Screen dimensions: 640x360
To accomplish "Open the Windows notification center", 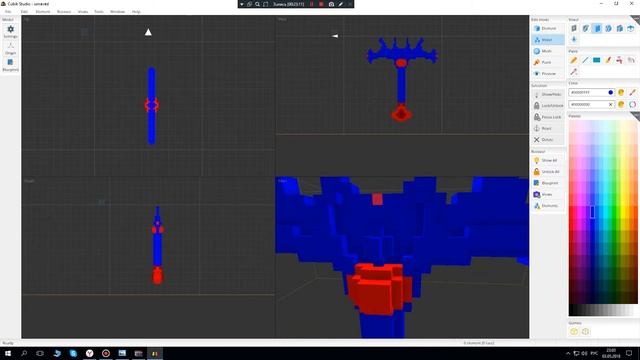I will 629,353.
